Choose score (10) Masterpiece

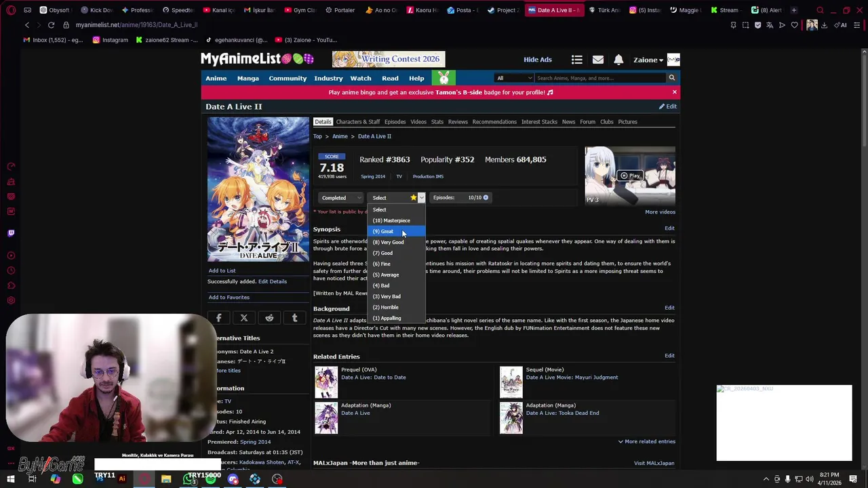point(397,220)
